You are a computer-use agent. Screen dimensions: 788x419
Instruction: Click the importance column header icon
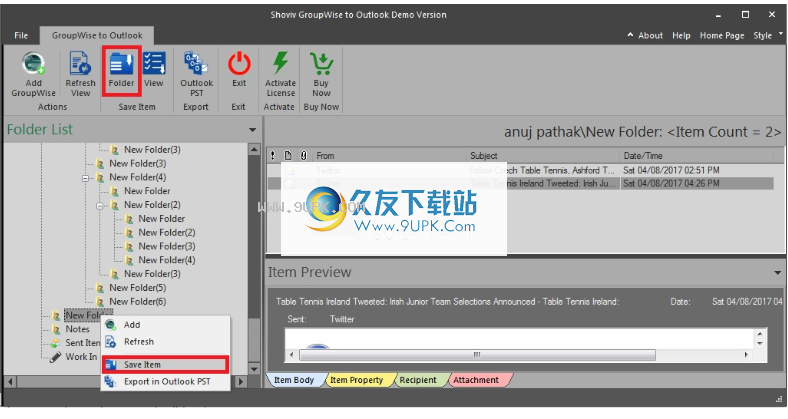point(273,156)
